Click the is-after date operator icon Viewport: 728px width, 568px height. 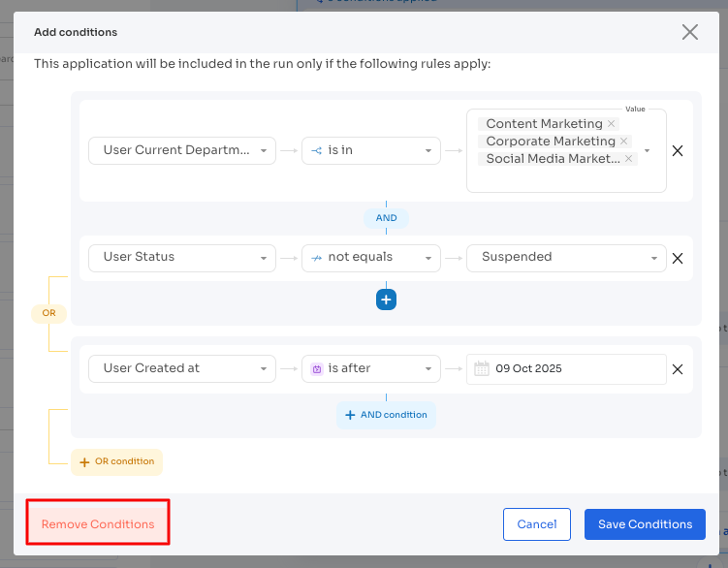(x=317, y=369)
